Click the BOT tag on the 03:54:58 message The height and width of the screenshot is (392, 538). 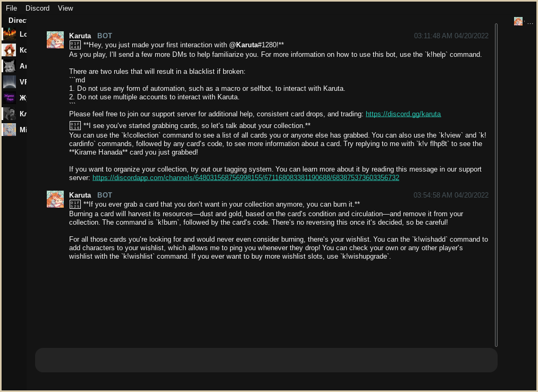pos(105,195)
